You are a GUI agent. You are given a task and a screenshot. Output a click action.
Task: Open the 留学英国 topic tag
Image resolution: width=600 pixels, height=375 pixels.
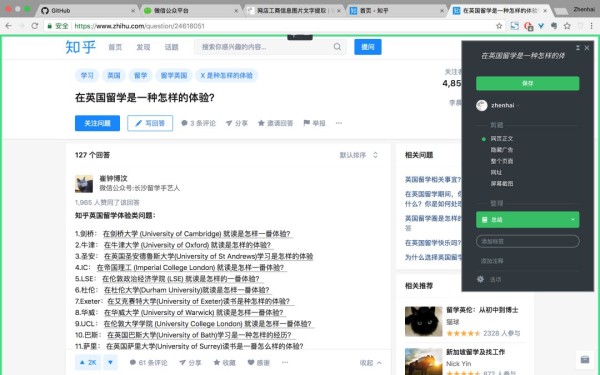(x=174, y=75)
